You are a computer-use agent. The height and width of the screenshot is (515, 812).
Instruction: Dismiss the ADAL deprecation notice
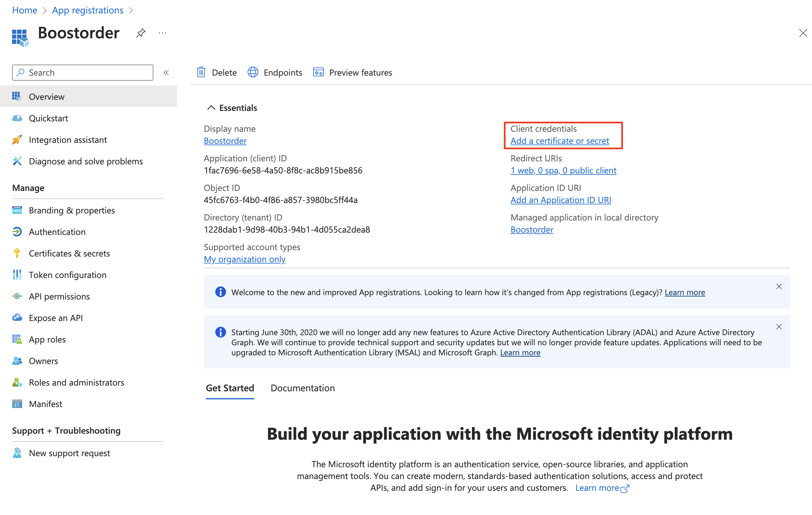779,327
